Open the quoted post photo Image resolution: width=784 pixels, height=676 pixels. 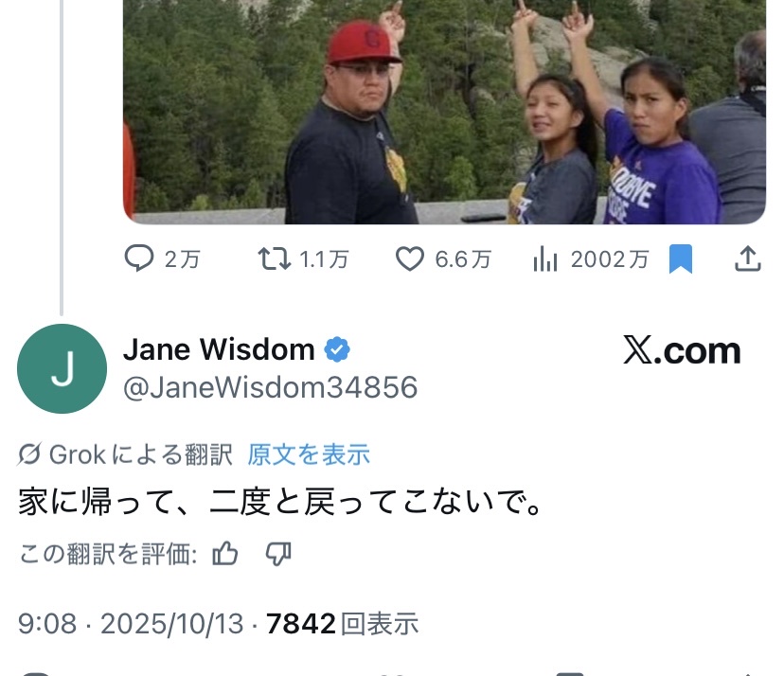pyautogui.click(x=444, y=112)
